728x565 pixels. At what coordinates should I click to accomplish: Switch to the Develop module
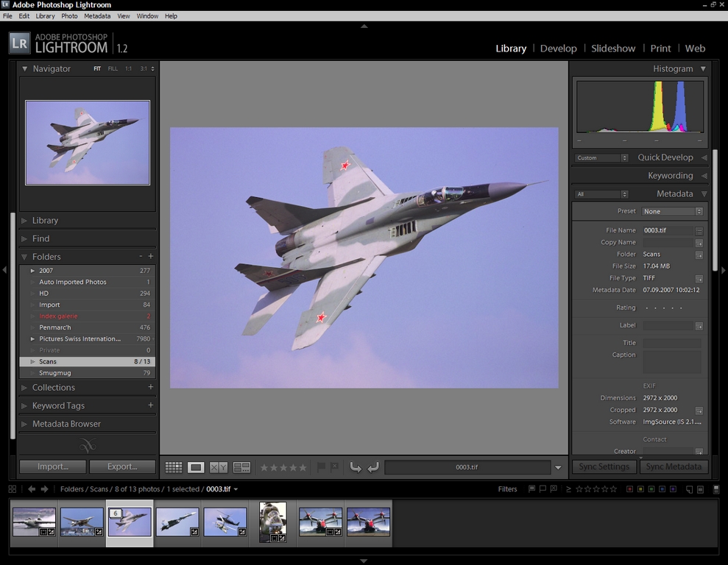(558, 49)
